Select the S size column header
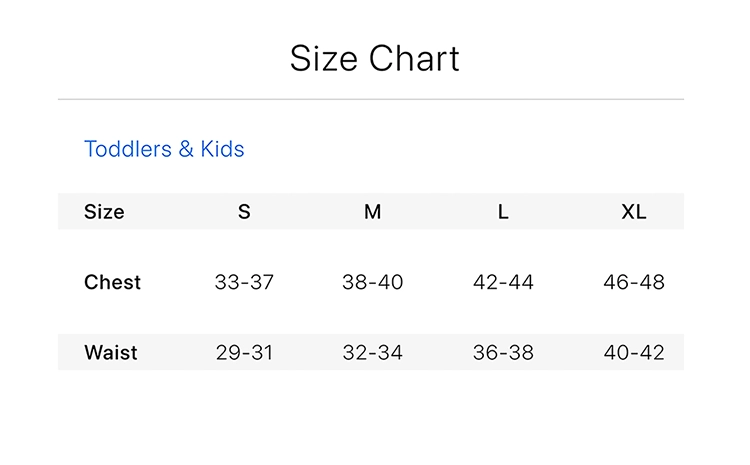 point(244,212)
